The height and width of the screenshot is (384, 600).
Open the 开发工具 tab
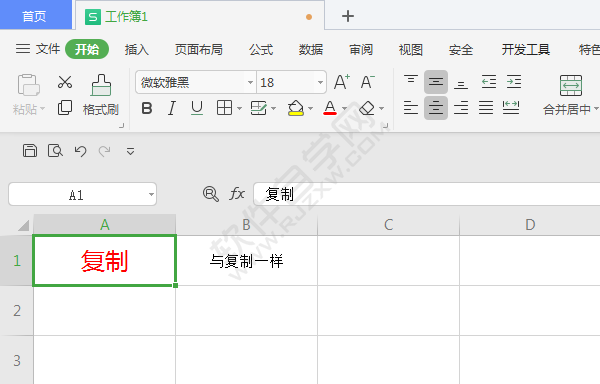(x=526, y=49)
